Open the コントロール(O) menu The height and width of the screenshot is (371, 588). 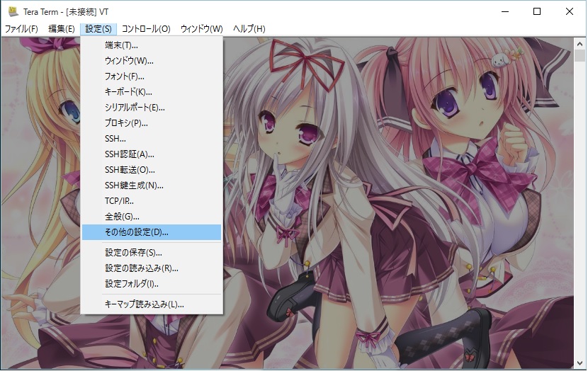coord(146,29)
